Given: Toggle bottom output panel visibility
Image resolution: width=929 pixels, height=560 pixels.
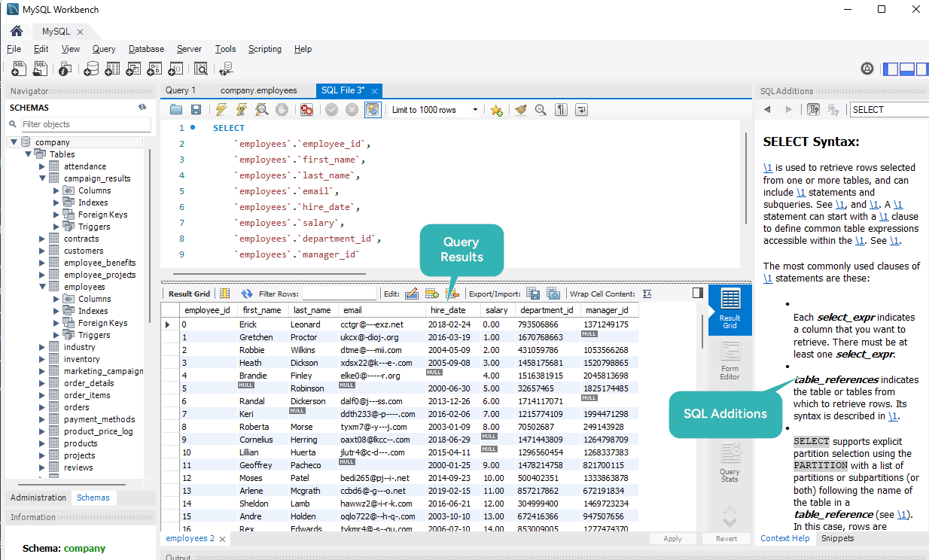Looking at the screenshot, I should 906,68.
